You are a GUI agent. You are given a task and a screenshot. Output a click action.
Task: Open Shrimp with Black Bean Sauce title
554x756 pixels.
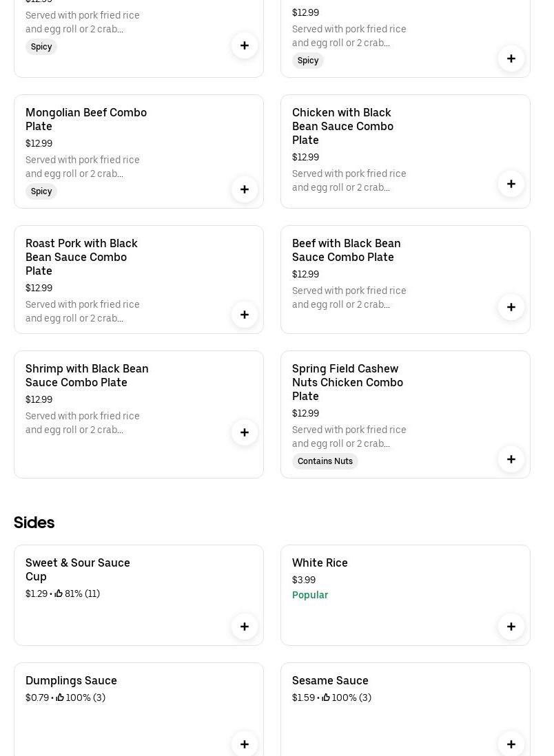[x=87, y=375]
